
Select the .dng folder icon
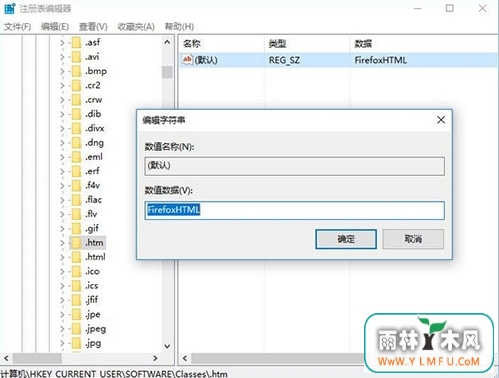[76, 143]
